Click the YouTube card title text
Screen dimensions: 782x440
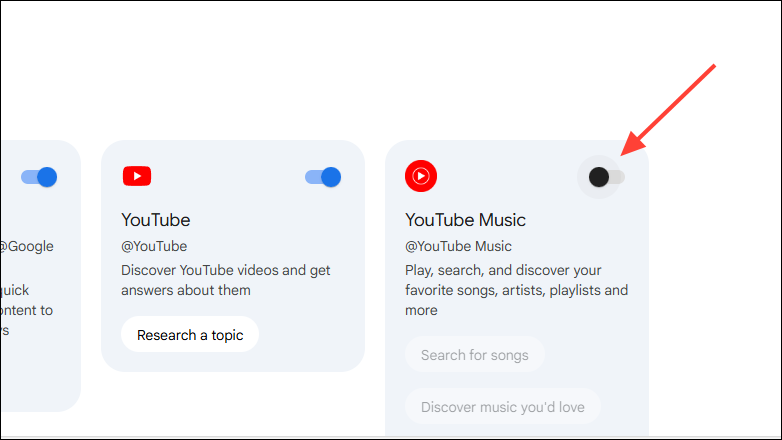point(156,220)
